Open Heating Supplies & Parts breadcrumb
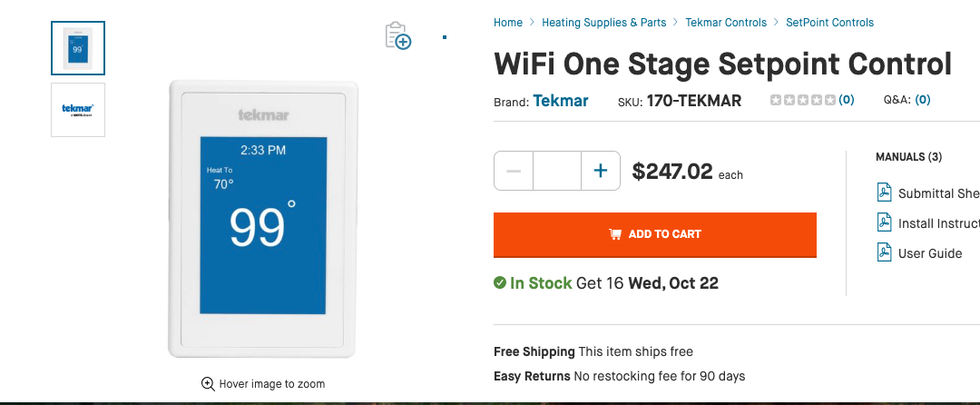 (603, 23)
